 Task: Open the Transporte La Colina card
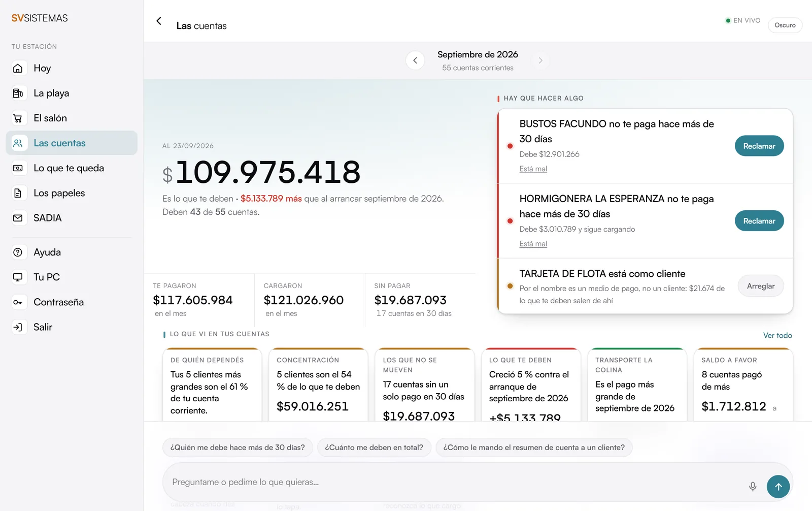point(637,385)
